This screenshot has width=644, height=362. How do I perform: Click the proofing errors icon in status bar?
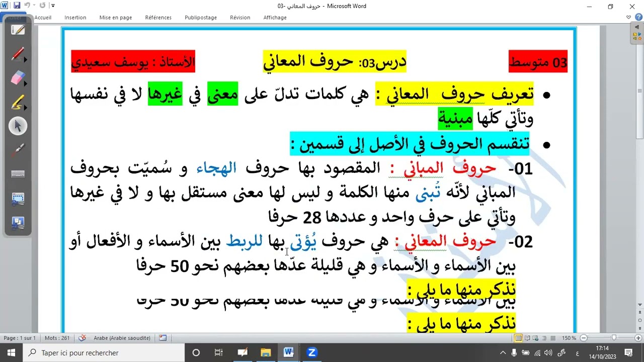click(83, 338)
